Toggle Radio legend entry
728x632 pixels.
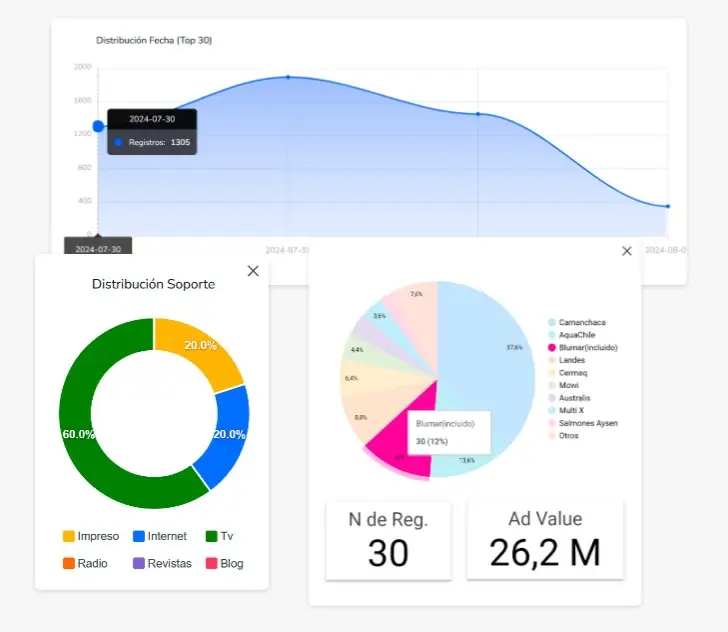(85, 563)
